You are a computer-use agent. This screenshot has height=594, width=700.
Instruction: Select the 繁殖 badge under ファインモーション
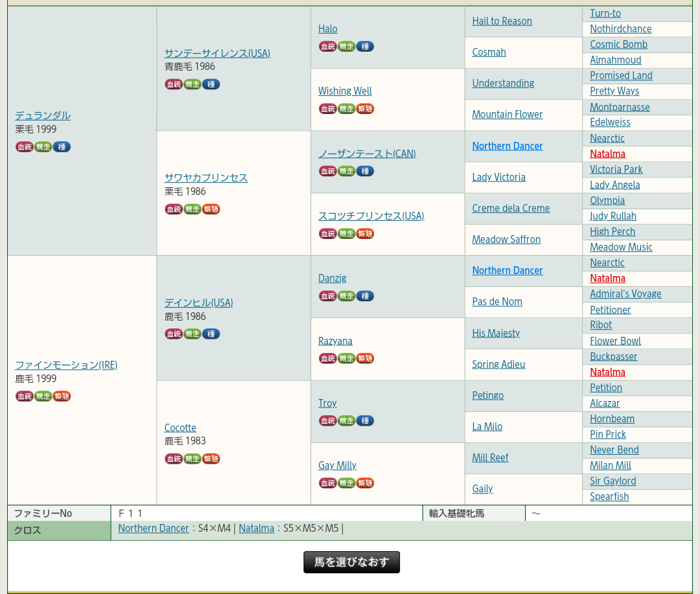(x=62, y=396)
